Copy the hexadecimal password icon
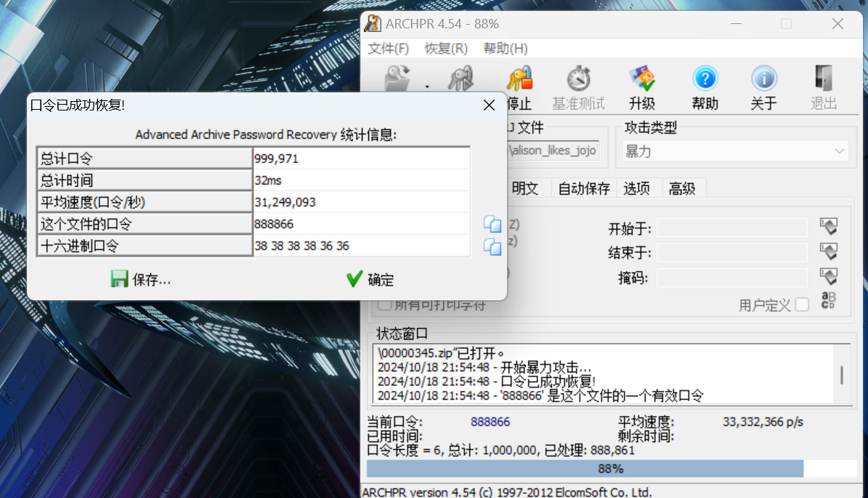Viewport: 868px width, 498px height. 492,246
